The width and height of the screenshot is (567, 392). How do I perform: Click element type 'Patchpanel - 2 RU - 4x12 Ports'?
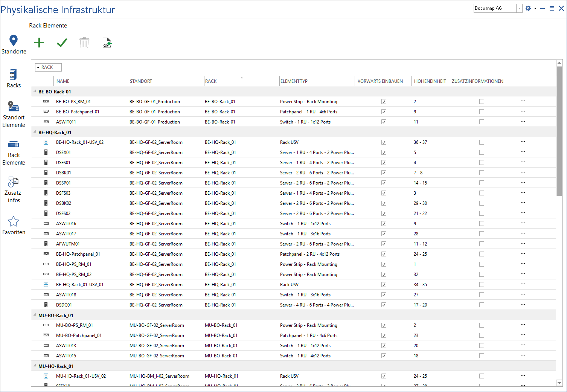click(x=310, y=254)
